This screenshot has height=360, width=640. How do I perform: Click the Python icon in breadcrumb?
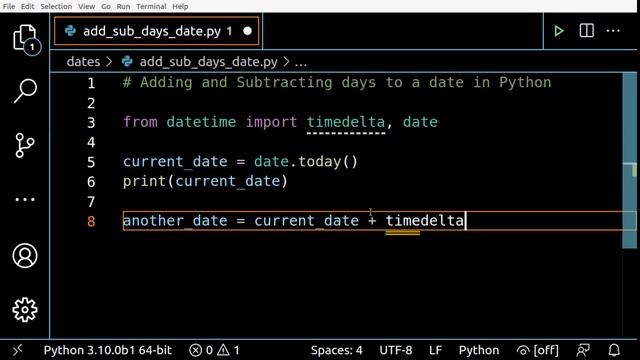tap(127, 61)
